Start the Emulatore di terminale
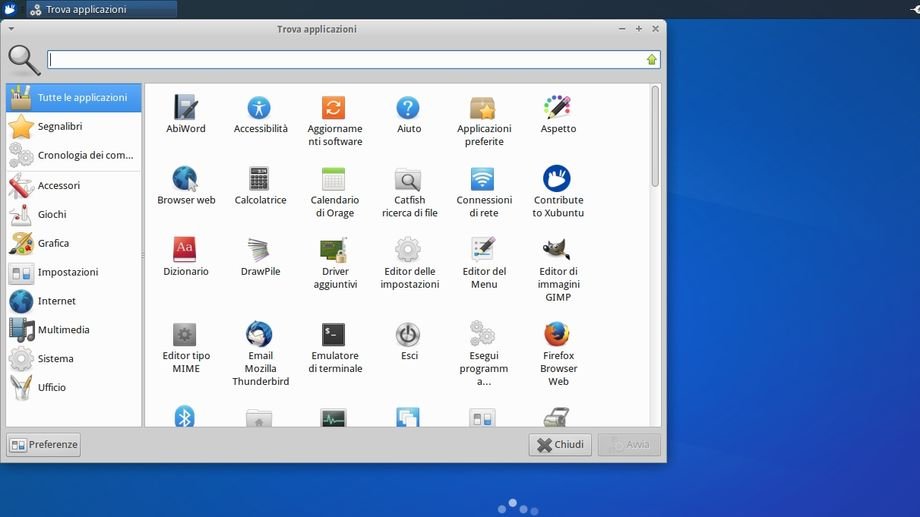The height and width of the screenshot is (517, 920). pos(334,335)
